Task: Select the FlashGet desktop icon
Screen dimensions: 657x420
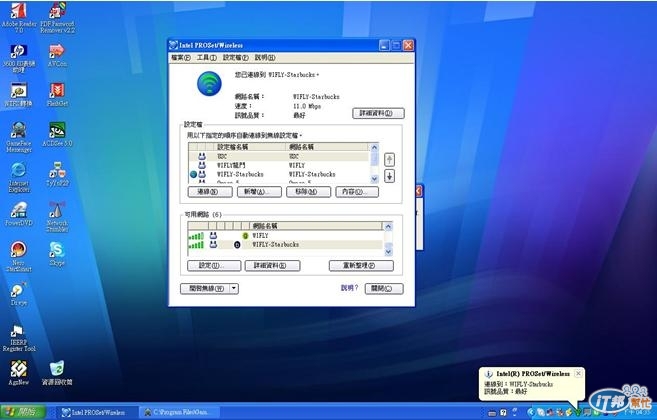Action: coord(57,94)
